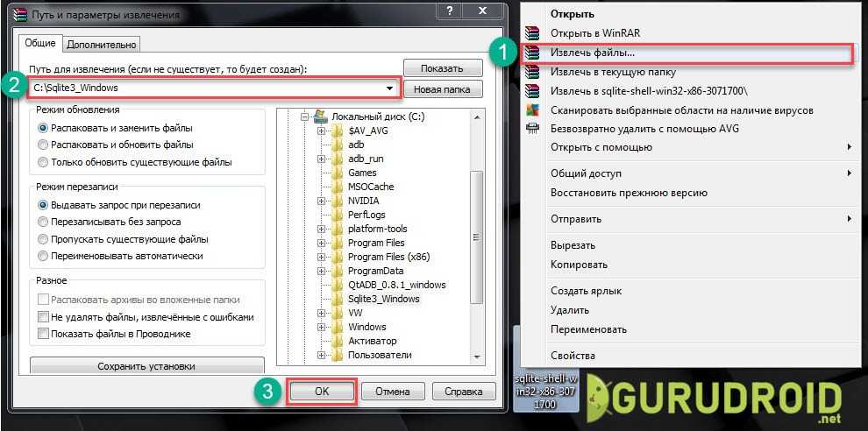Select 'Распаковать и обновить файлы' radio button
The image size is (868, 431).
43,145
